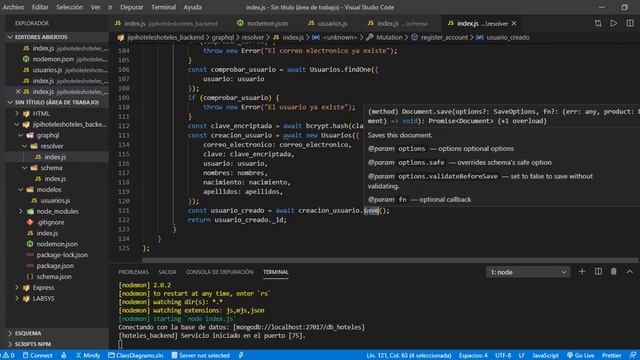Open the Selección menu

point(69,7)
